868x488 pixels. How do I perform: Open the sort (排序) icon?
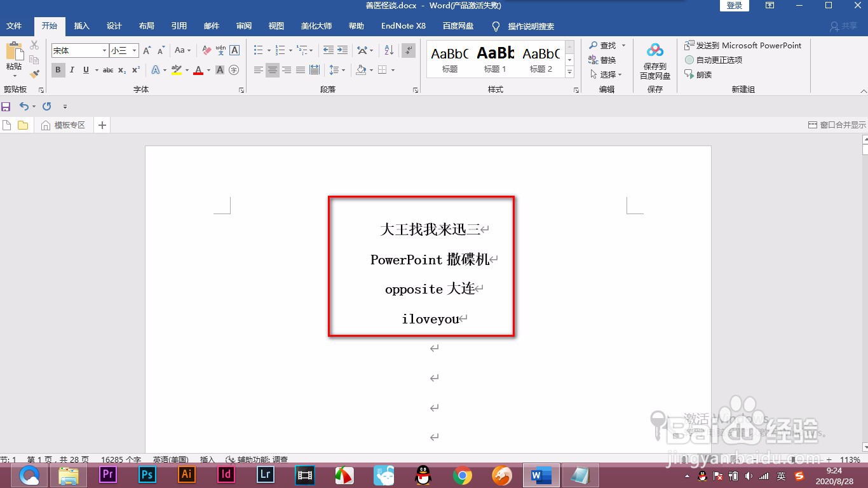pyautogui.click(x=388, y=49)
